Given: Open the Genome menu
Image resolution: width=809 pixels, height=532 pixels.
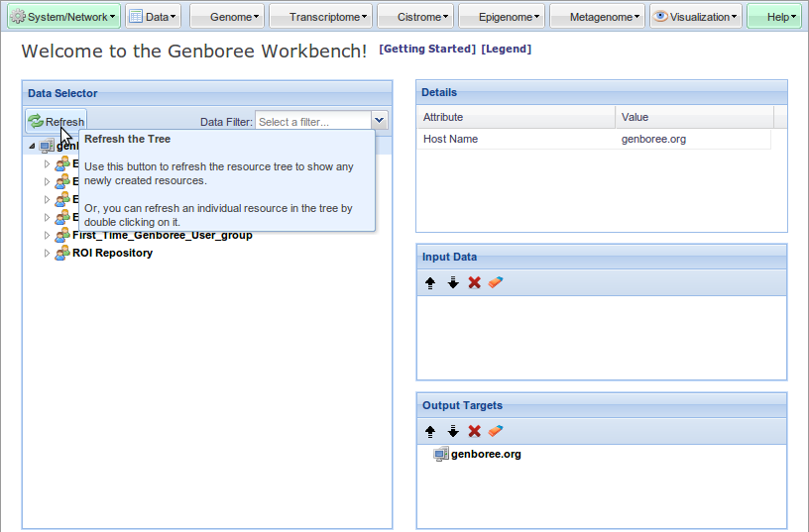Looking at the screenshot, I should [228, 17].
